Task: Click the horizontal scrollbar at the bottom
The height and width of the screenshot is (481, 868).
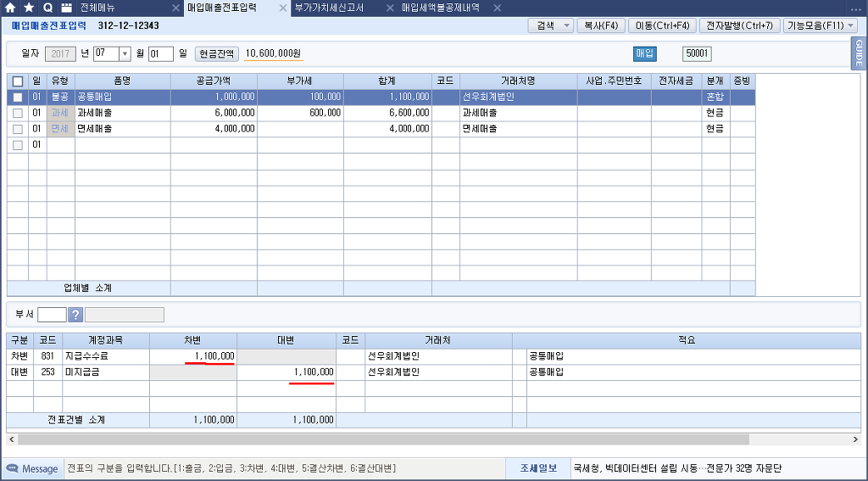Action: pos(381,439)
